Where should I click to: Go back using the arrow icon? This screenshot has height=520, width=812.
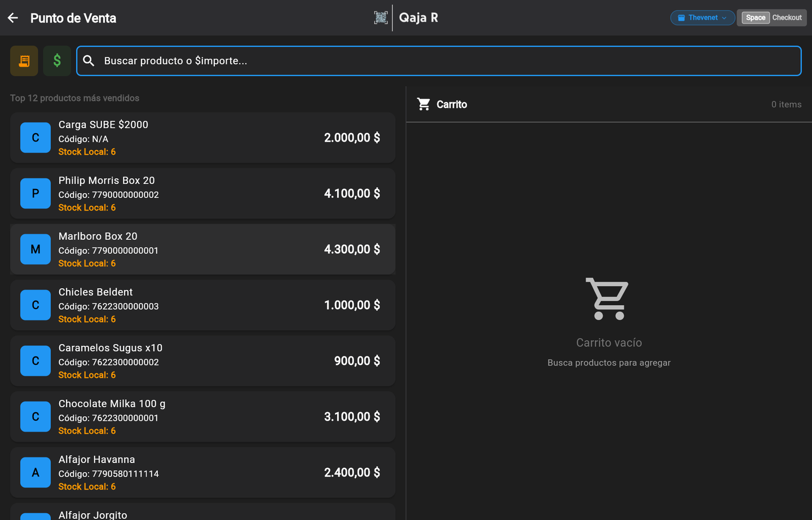click(13, 18)
